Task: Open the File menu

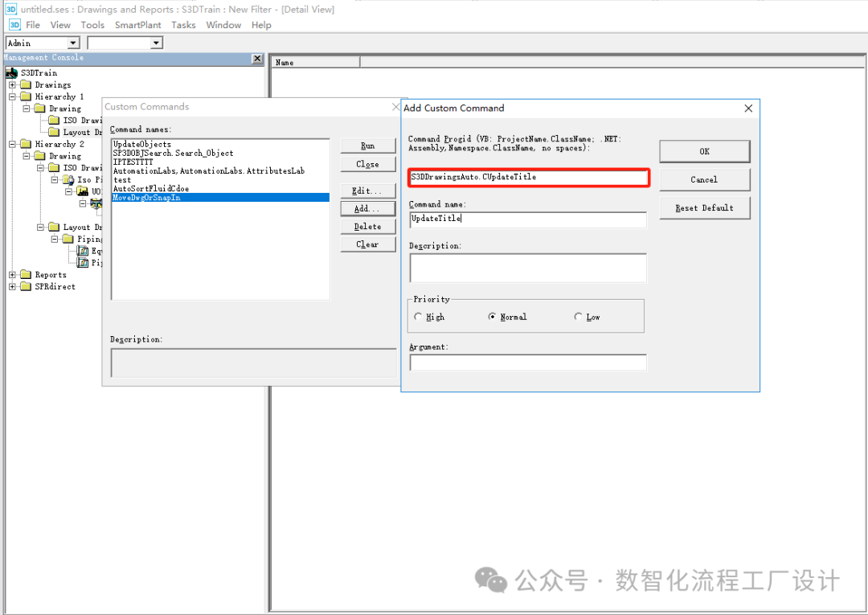Action: tap(33, 25)
